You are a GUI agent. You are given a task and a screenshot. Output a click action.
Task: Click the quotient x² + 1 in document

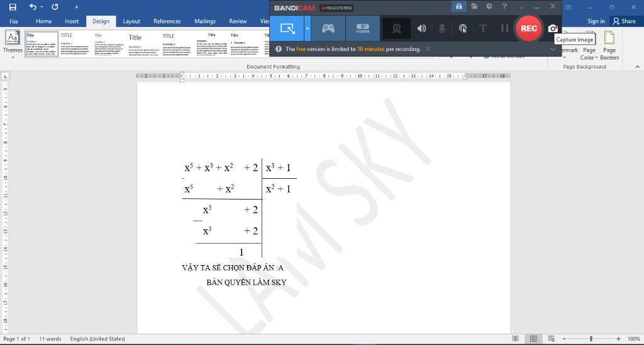[x=278, y=189]
